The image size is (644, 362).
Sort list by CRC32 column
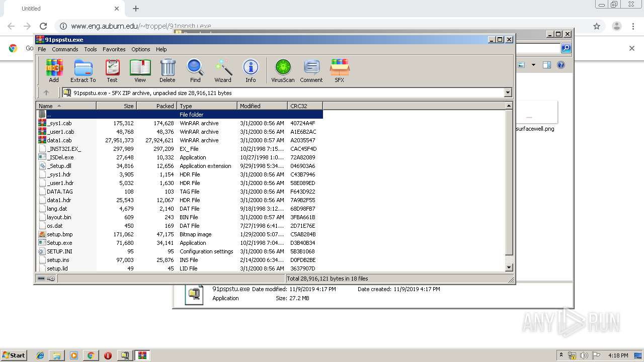pos(305,106)
